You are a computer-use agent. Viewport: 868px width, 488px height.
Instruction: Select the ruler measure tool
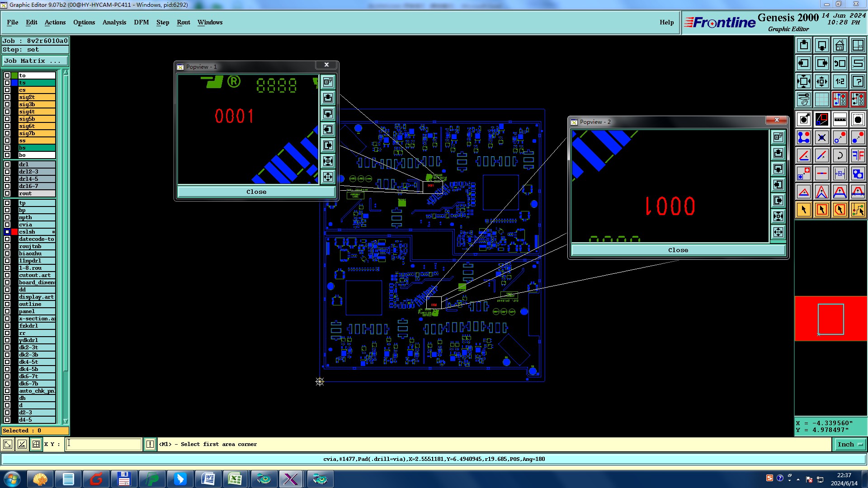840,119
